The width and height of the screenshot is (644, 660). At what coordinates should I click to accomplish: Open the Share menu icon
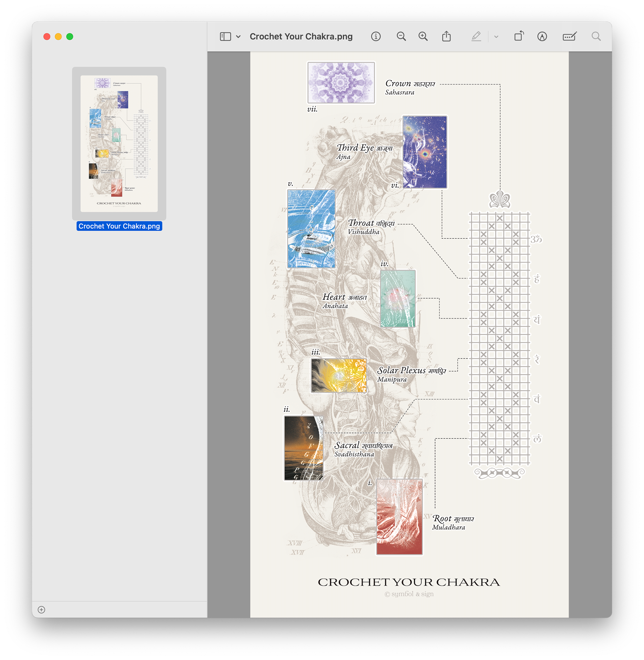(446, 37)
